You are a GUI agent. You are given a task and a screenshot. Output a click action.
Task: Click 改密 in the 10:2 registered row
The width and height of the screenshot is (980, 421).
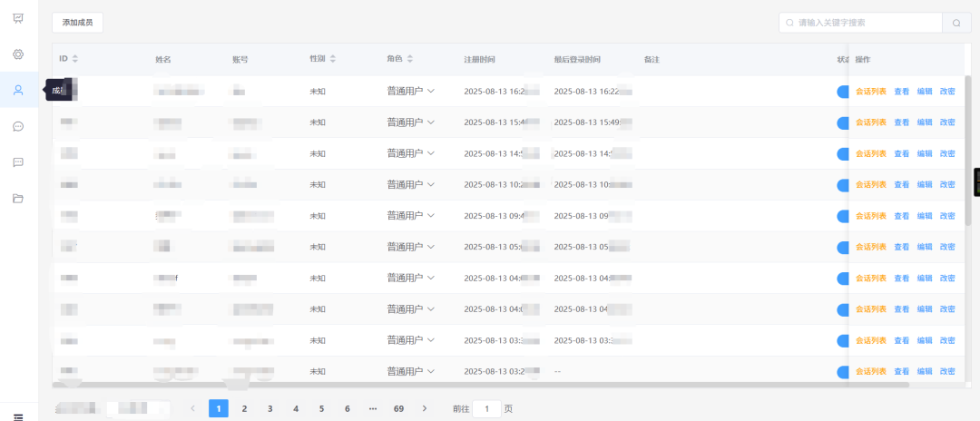click(946, 184)
